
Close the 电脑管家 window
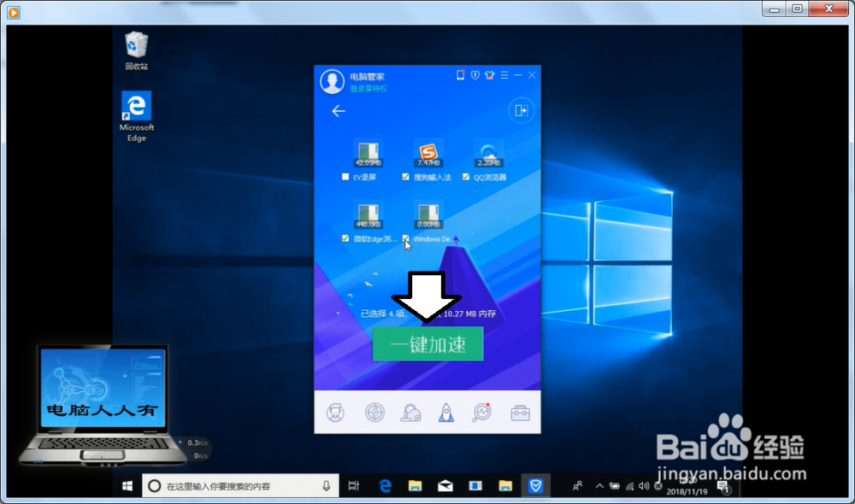532,75
